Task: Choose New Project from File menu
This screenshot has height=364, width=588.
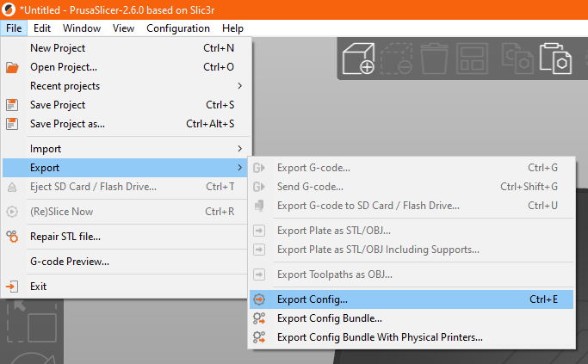Action: tap(127, 48)
